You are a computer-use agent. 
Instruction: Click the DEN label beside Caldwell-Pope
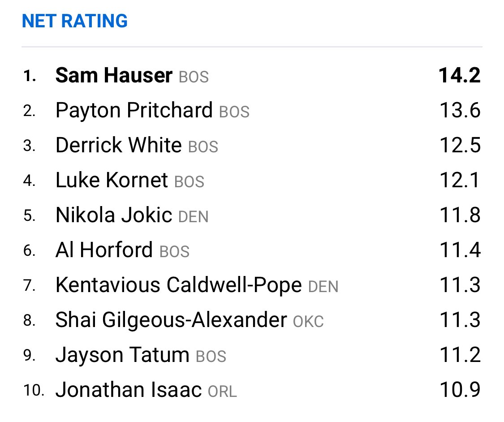[x=323, y=287]
